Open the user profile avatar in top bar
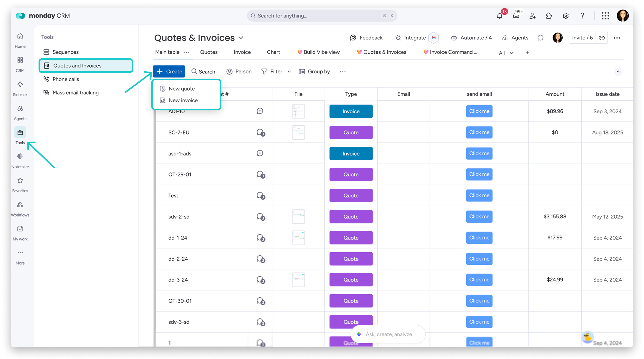Image resolution: width=644 pixels, height=359 pixels. coord(622,16)
